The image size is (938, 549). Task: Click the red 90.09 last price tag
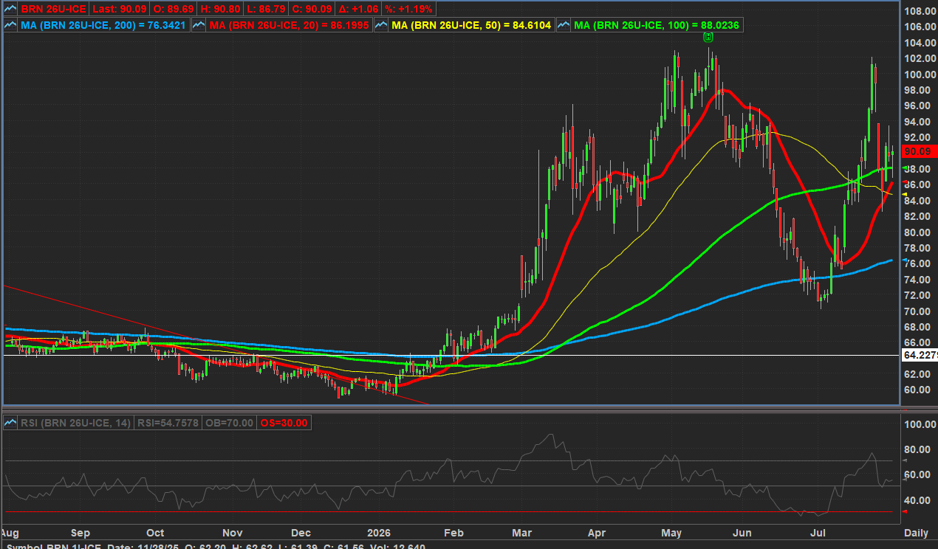(x=919, y=151)
